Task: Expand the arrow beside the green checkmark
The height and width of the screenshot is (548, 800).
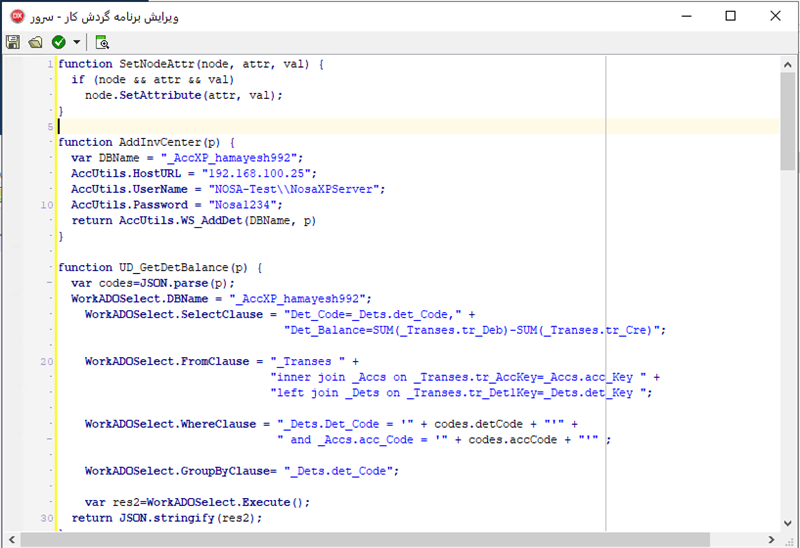Action: coord(77,42)
